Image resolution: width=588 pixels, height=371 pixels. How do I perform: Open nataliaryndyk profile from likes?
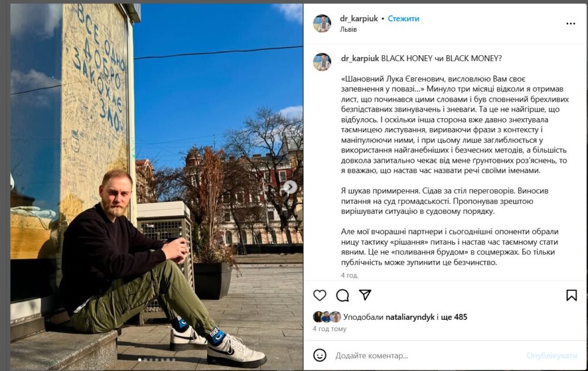(x=410, y=317)
